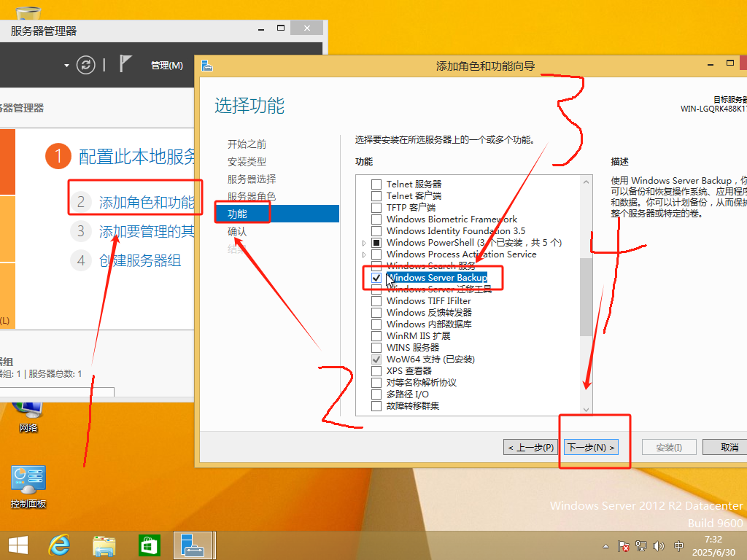The width and height of the screenshot is (747, 560).
Task: Expand the Windows PowerShell tree node
Action: pyautogui.click(x=365, y=243)
